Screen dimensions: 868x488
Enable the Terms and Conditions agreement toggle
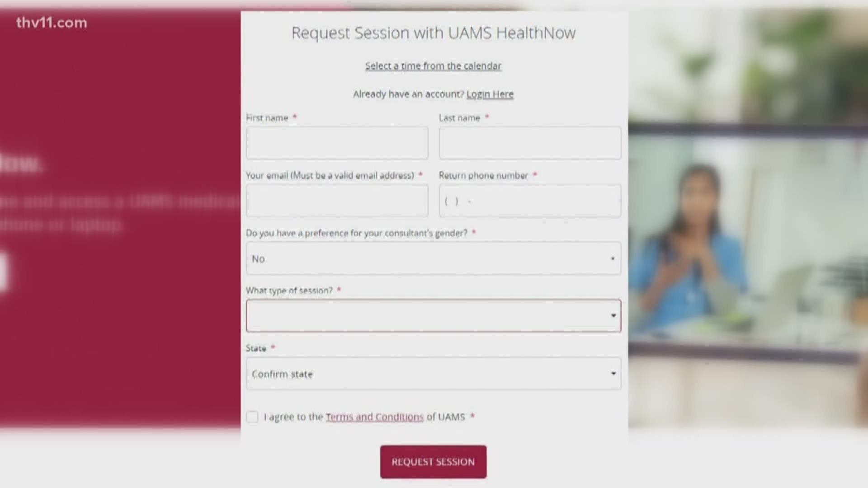pos(251,416)
